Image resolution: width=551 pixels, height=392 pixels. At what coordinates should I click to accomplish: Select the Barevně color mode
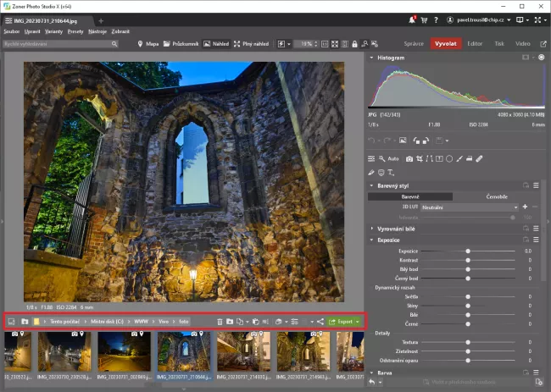[411, 196]
